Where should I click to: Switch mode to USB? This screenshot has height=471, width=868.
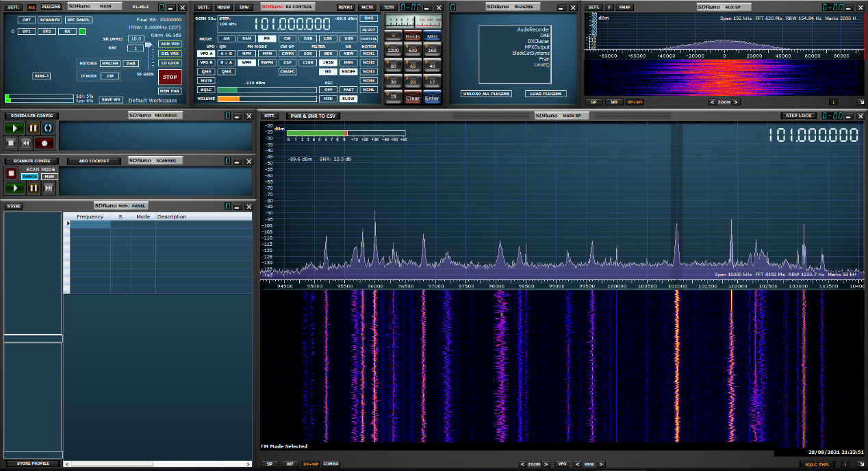(349, 38)
